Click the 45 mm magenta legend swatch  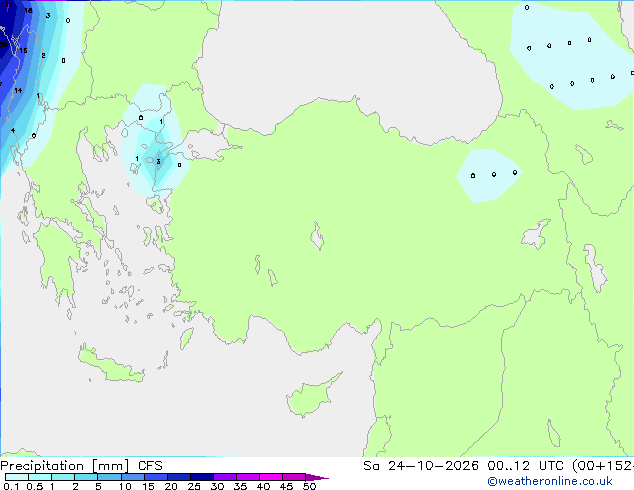coord(294,477)
